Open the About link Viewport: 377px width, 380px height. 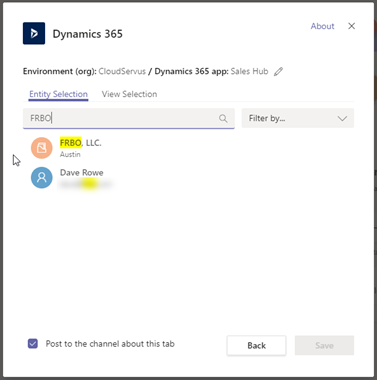pos(322,26)
